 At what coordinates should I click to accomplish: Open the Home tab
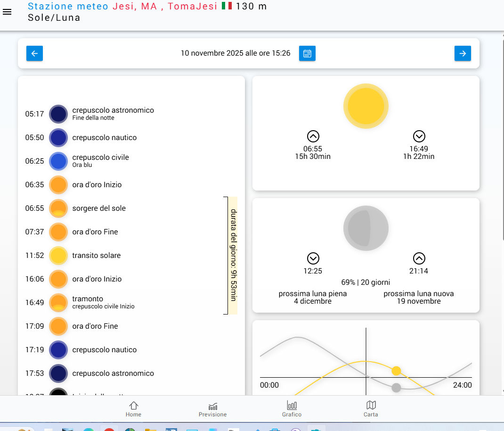pos(133,409)
